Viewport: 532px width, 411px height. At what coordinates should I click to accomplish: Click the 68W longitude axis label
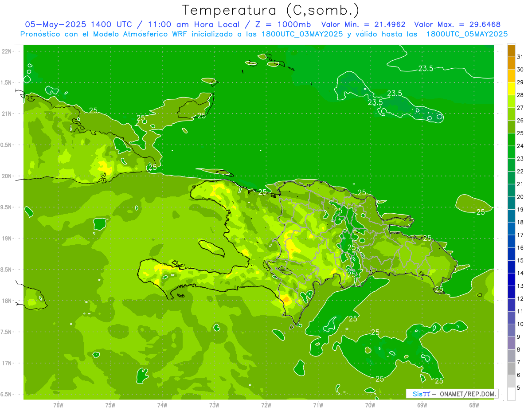[x=474, y=405]
